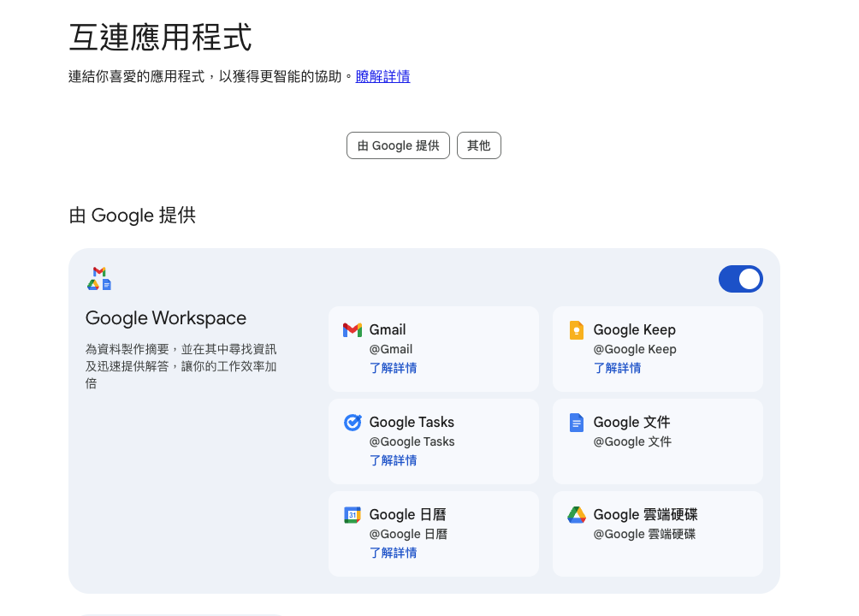This screenshot has width=859, height=616.
Task: Open Google Keep's 了解詳情 link
Action: (618, 368)
